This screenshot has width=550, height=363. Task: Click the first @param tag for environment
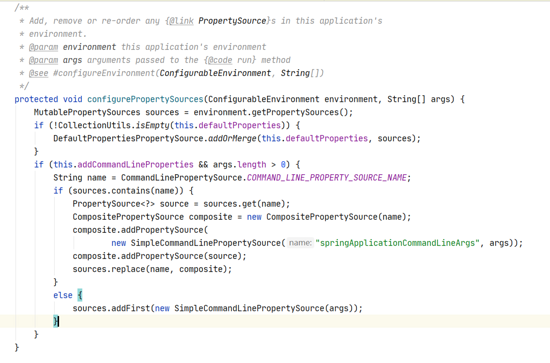(x=43, y=47)
